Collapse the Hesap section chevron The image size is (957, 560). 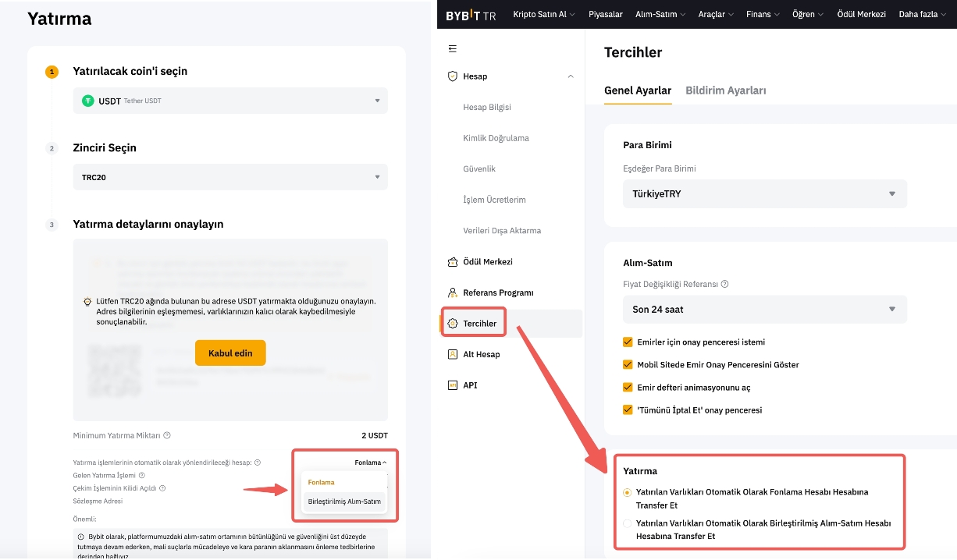tap(571, 76)
